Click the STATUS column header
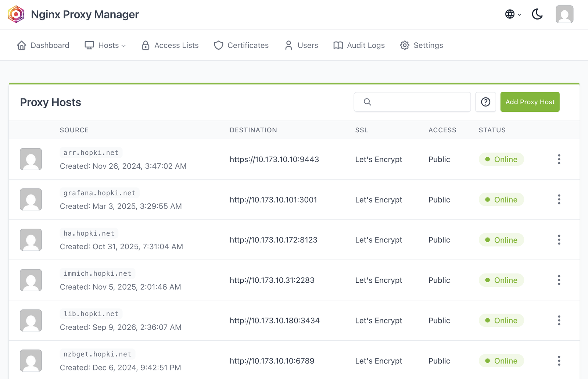The width and height of the screenshot is (588, 379). coord(492,130)
